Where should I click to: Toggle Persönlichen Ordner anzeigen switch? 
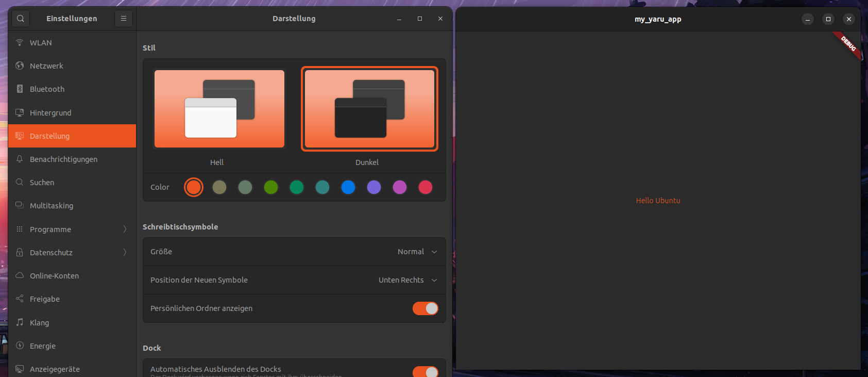[x=425, y=308]
